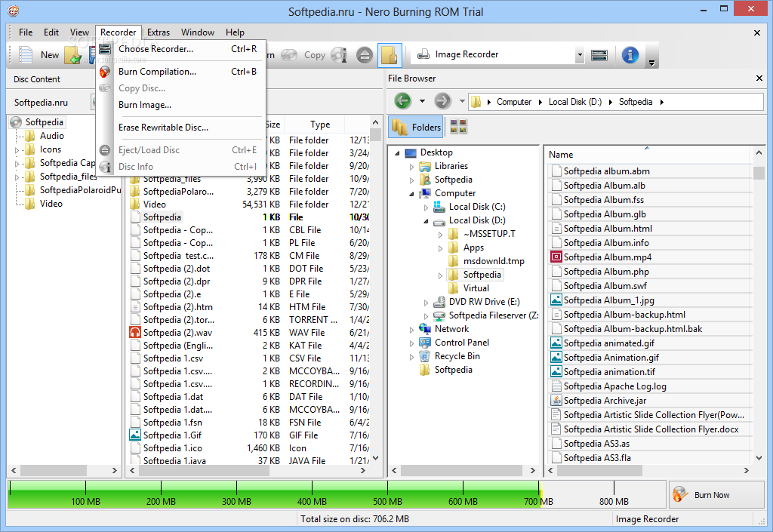Open the Image Recorder dropdown
The width and height of the screenshot is (773, 532).
click(580, 55)
